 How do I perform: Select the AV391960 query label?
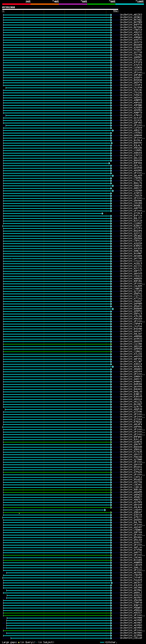(x=8, y=8)
